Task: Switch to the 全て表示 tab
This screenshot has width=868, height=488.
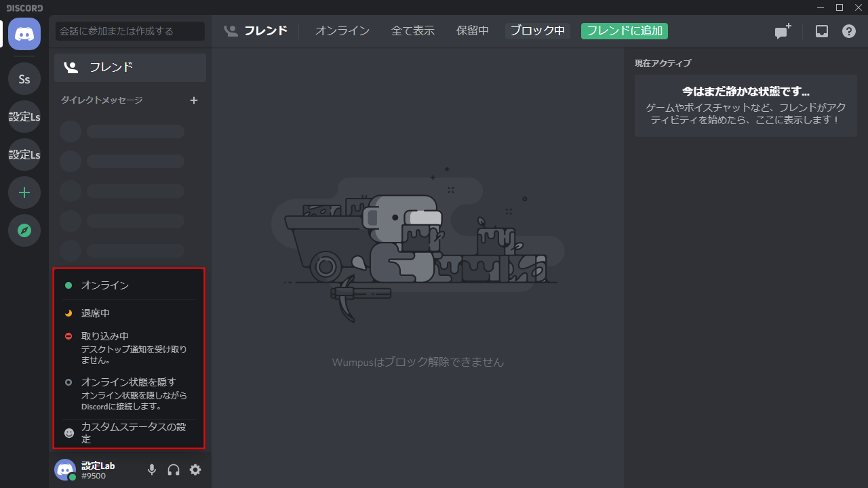Action: [x=413, y=31]
